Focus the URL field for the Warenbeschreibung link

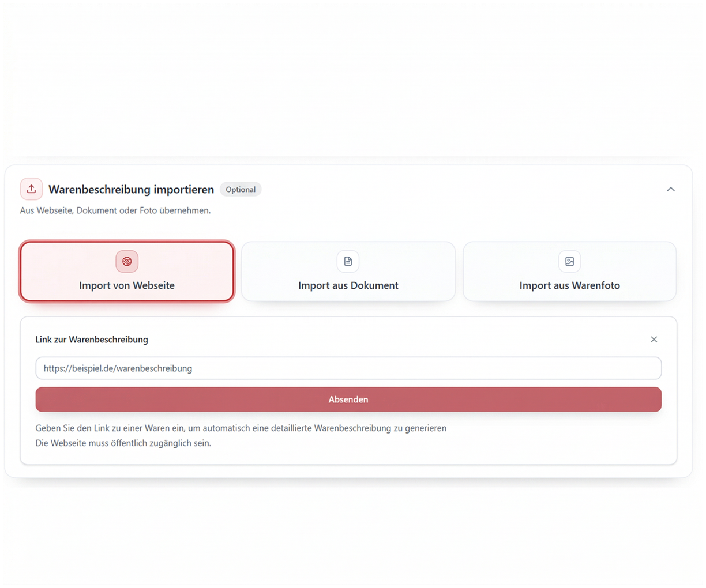coord(348,368)
